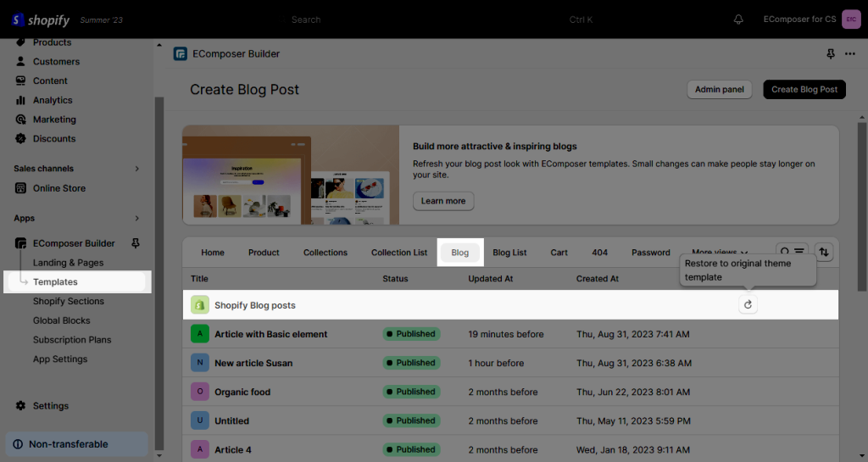
Task: Click the Non-transferable info icon
Action: pyautogui.click(x=18, y=444)
